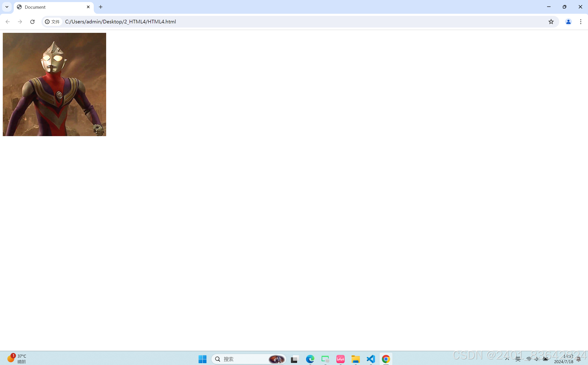588x365 pixels.
Task: Click the Ultraman image
Action: (x=54, y=84)
